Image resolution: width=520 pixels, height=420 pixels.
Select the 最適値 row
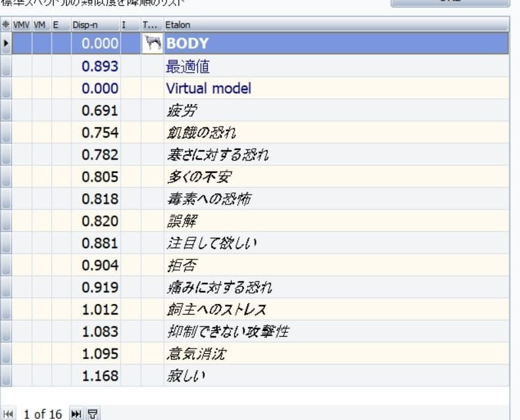point(188,66)
